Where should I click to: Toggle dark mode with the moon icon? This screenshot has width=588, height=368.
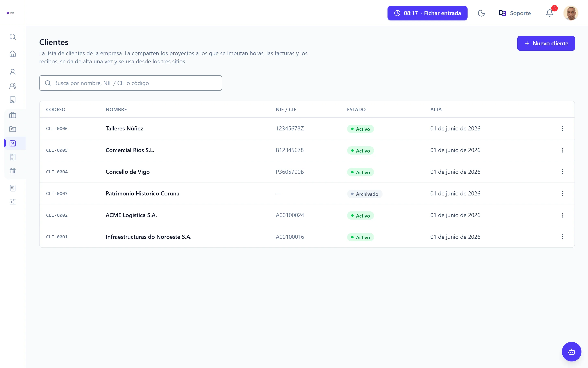(481, 13)
